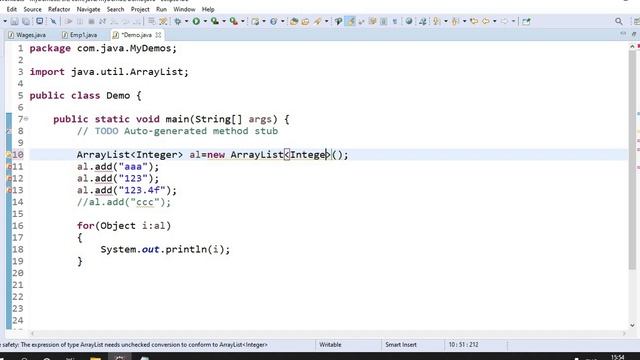Screen dimensions: 640x360
Task: Click the magnifier Quick Access search icon
Action: pos(619,21)
